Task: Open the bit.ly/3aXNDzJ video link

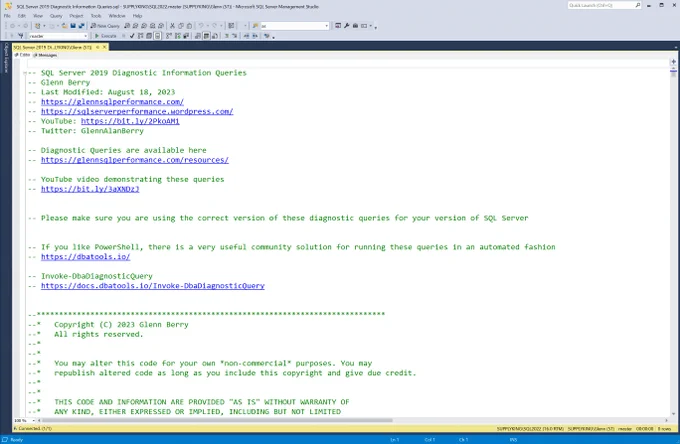Action: (x=90, y=189)
